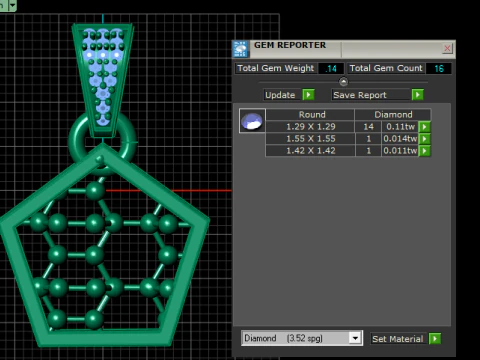Select the 1.42 X 1.42 size cell
Image resolution: width=480 pixels, height=360 pixels.
(311, 151)
